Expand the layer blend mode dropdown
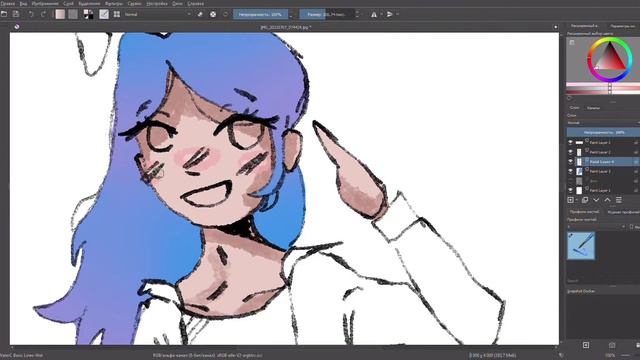The image size is (640, 360). pyautogui.click(x=603, y=122)
